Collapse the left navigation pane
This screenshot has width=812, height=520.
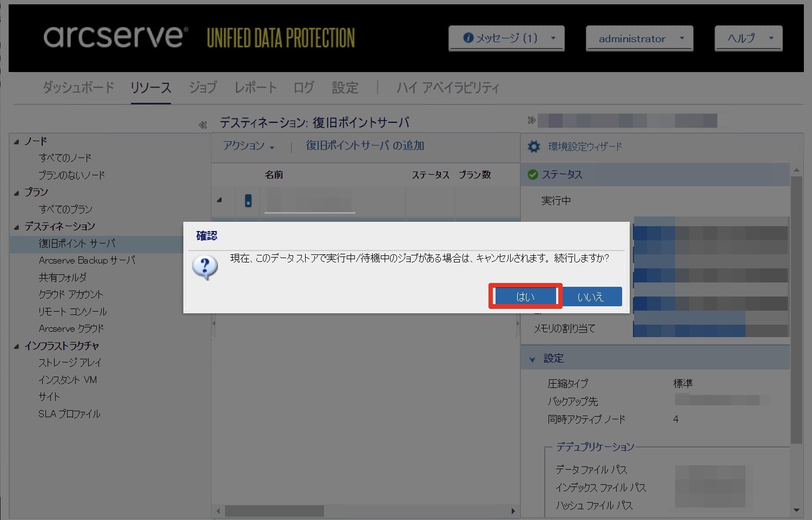tap(202, 125)
